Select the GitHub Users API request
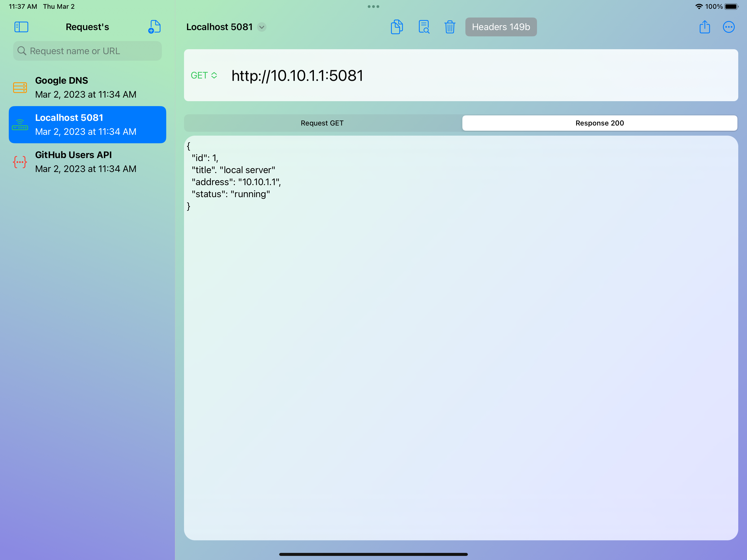Image resolution: width=747 pixels, height=560 pixels. coord(87,162)
